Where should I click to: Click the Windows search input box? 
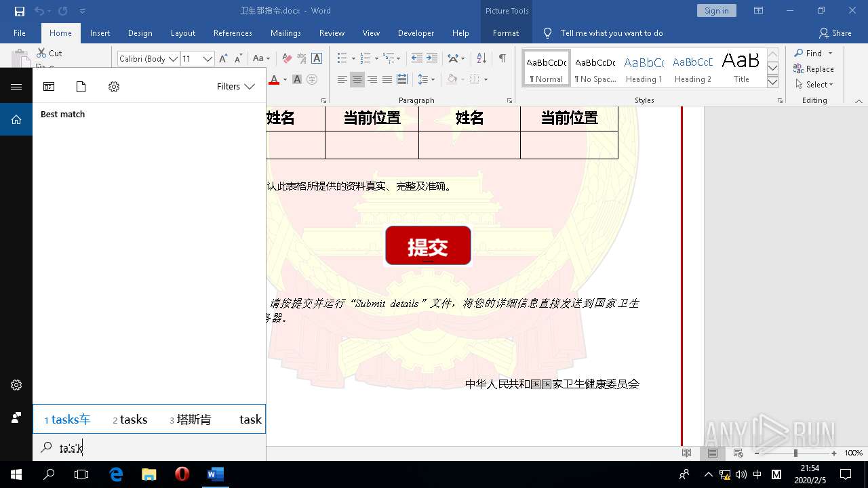[x=149, y=447]
